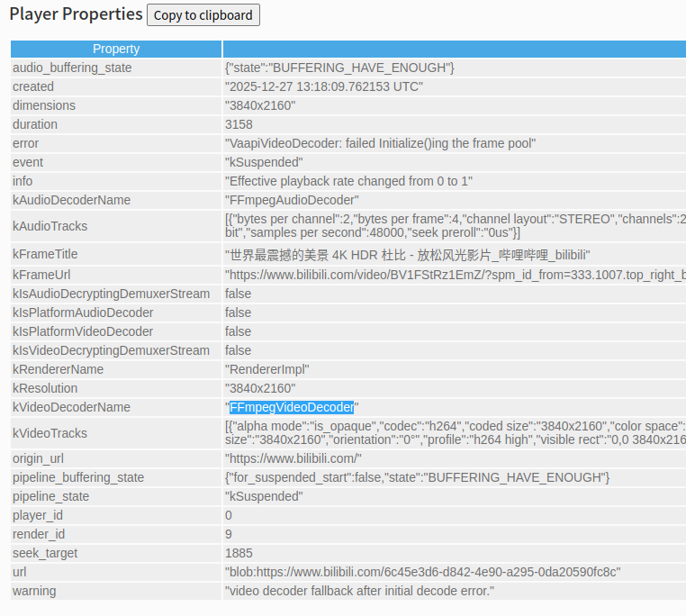Screen dimensions: 686x616
Task: Select the kVideoDecoderName property name
Action: [72, 407]
